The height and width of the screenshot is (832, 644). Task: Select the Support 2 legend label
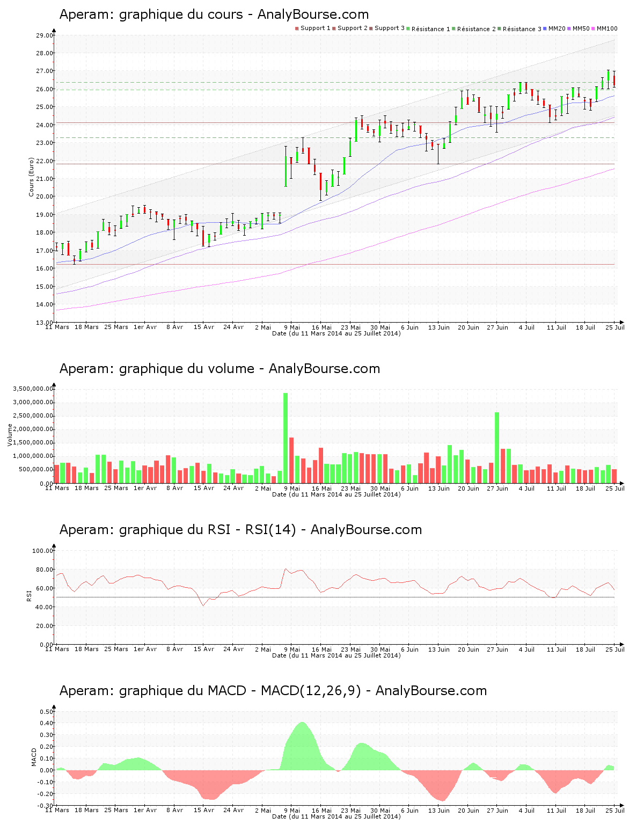click(x=353, y=28)
